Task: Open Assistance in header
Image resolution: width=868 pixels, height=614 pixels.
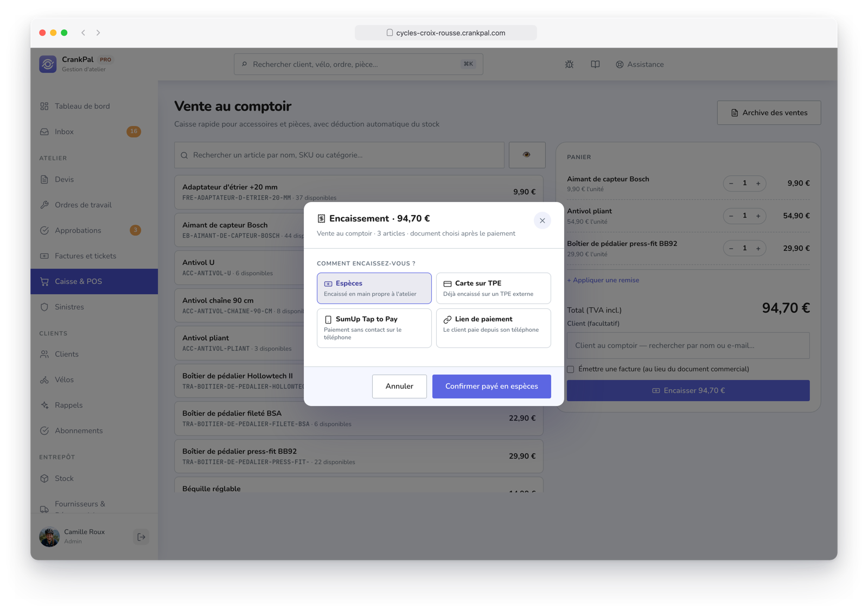Action: pos(640,64)
